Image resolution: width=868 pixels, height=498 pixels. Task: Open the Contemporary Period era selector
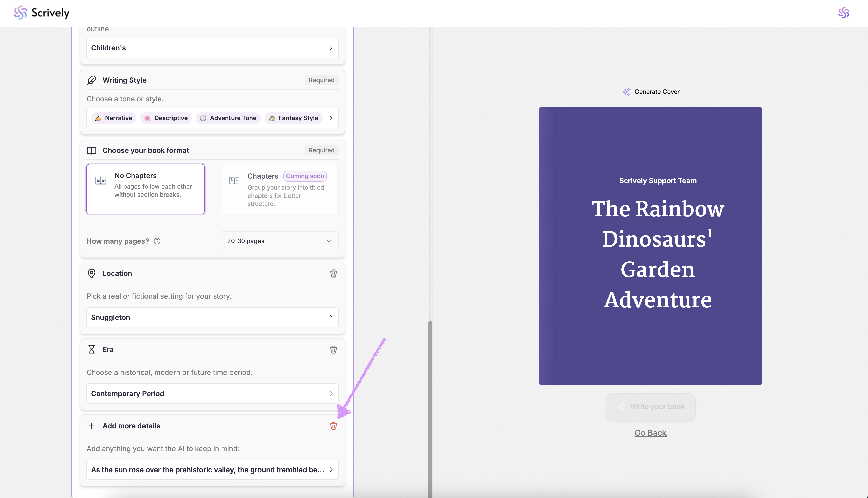point(212,393)
